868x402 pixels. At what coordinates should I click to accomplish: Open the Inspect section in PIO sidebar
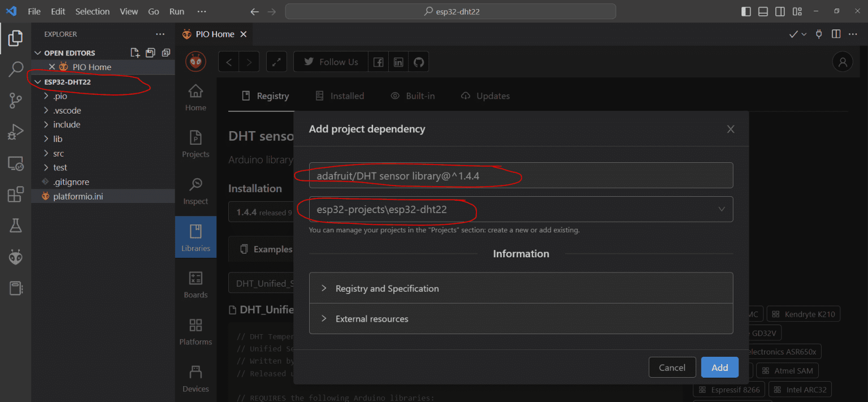click(x=196, y=191)
